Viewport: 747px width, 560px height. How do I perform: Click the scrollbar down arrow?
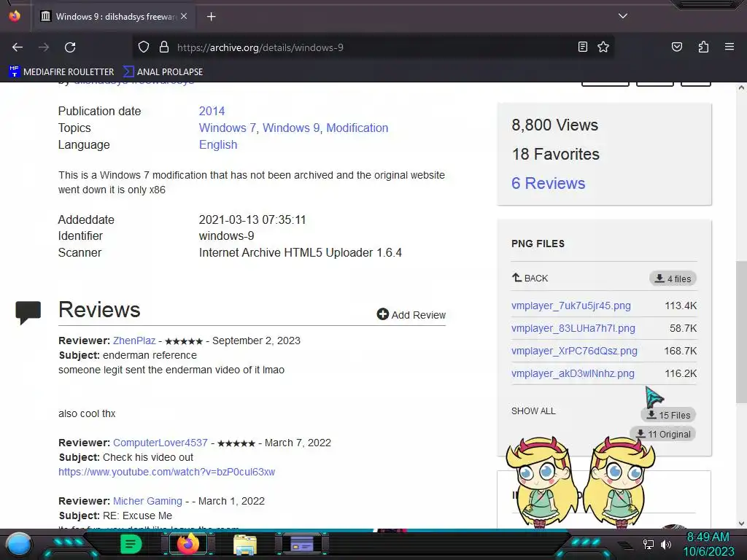coord(741,524)
